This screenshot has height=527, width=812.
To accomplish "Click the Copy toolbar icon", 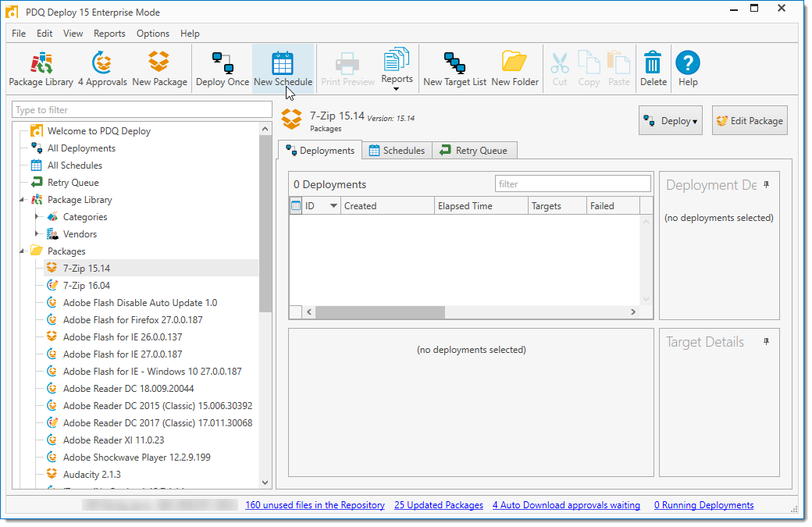I will 589,62.
